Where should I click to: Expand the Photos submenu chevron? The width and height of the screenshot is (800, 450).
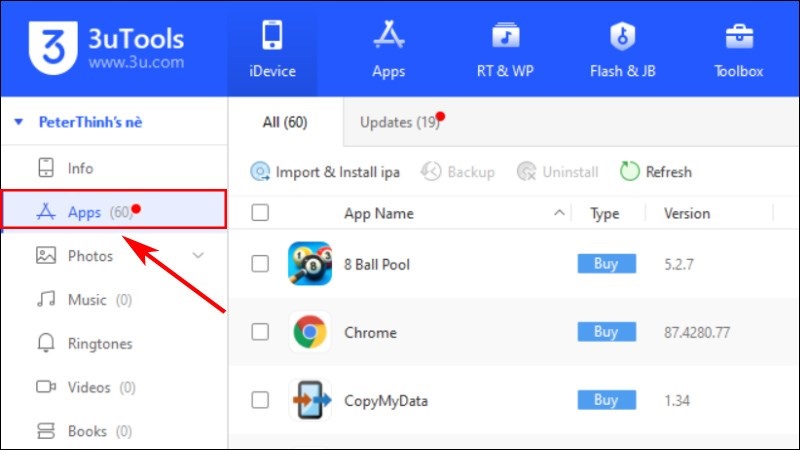click(198, 255)
